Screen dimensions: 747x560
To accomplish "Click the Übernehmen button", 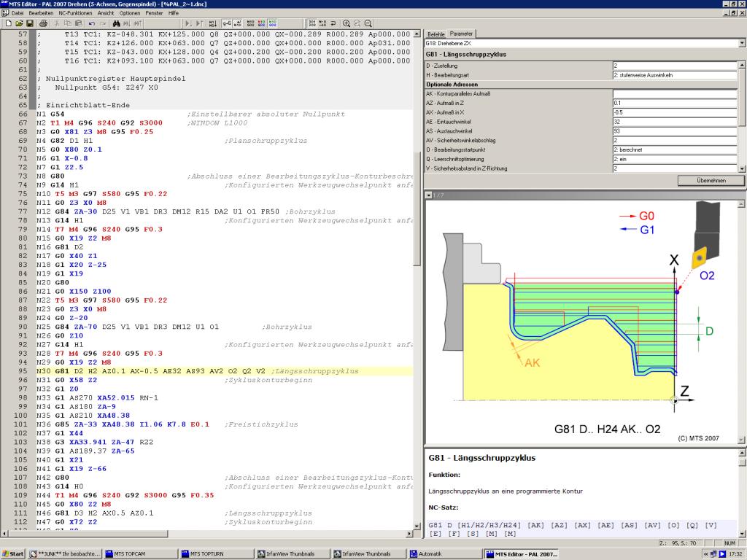I will [x=711, y=181].
